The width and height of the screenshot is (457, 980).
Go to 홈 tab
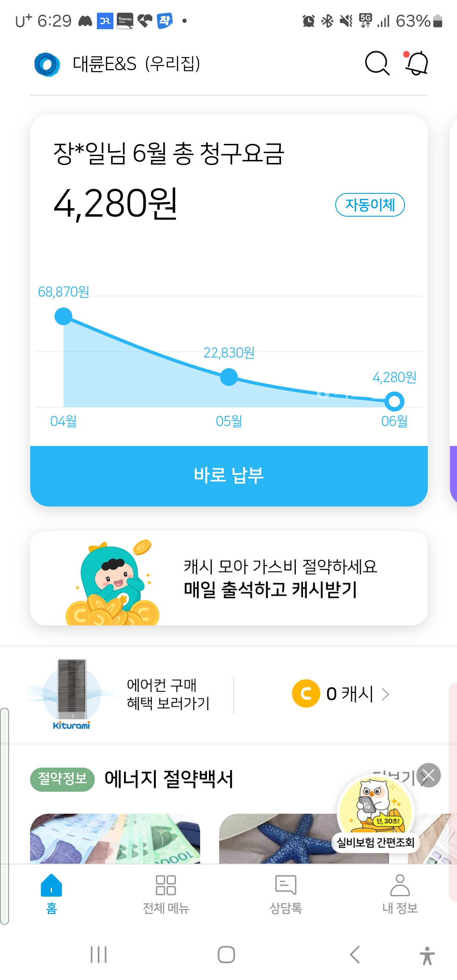[51, 894]
